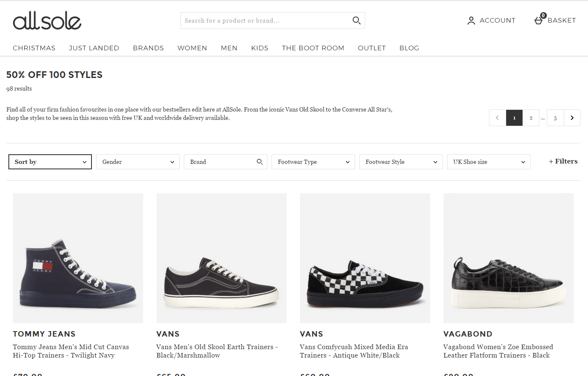Expand the Footwear Type dropdown
This screenshot has height=376, width=588.
pos(313,162)
